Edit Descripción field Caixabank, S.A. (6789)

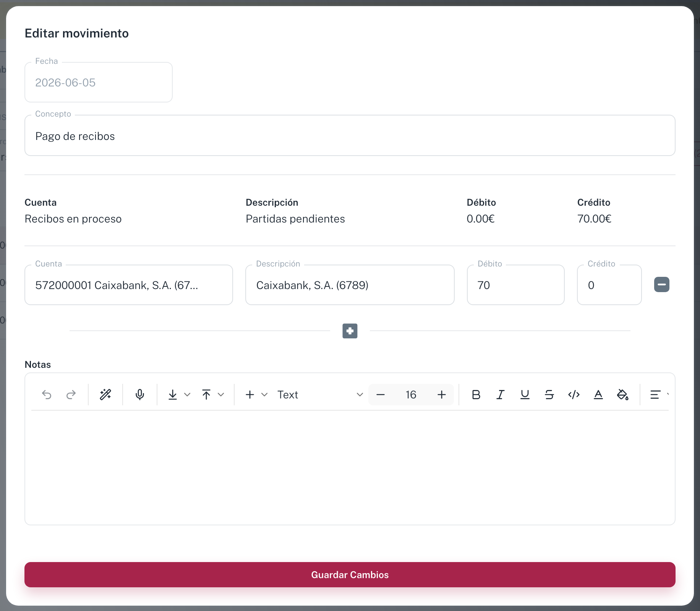pyautogui.click(x=350, y=285)
